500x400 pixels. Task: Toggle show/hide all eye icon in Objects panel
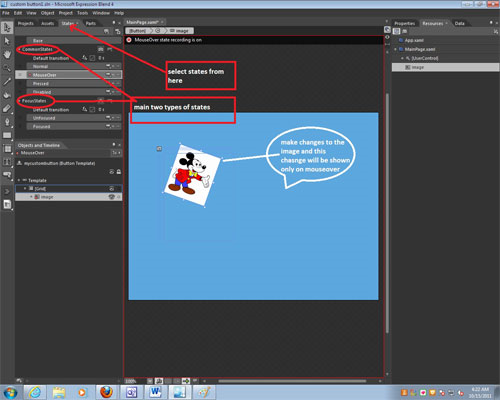(x=112, y=172)
